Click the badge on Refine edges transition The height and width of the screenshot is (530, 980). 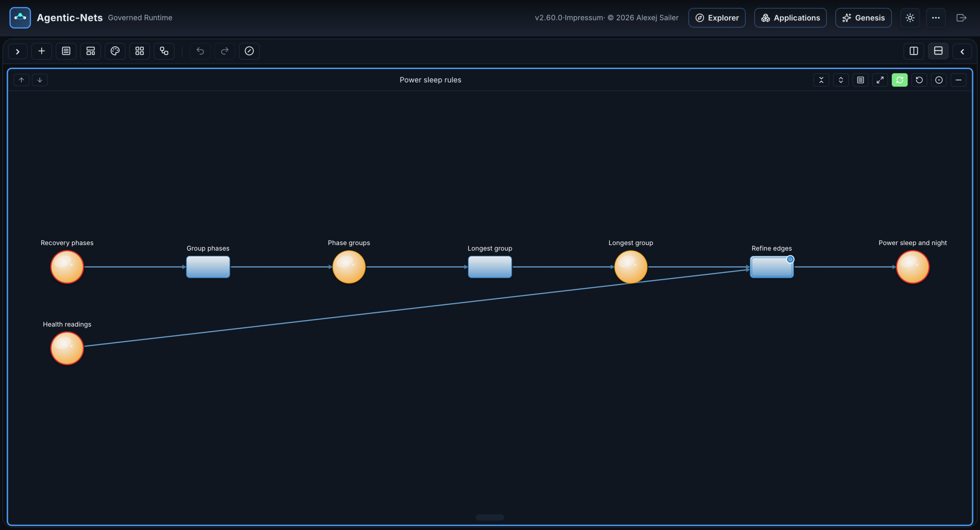790,259
